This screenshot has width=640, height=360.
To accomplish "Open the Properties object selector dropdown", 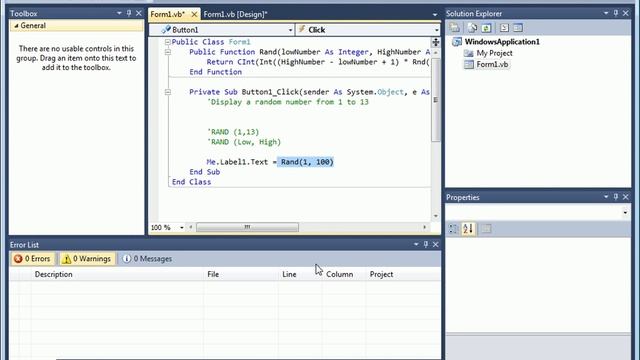I will pyautogui.click(x=625, y=212).
